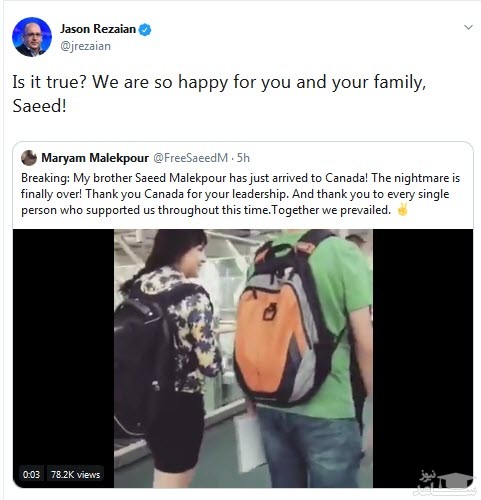The width and height of the screenshot is (481, 500).
Task: Open the 5h timestamp of quoted tweet
Action: [x=243, y=158]
